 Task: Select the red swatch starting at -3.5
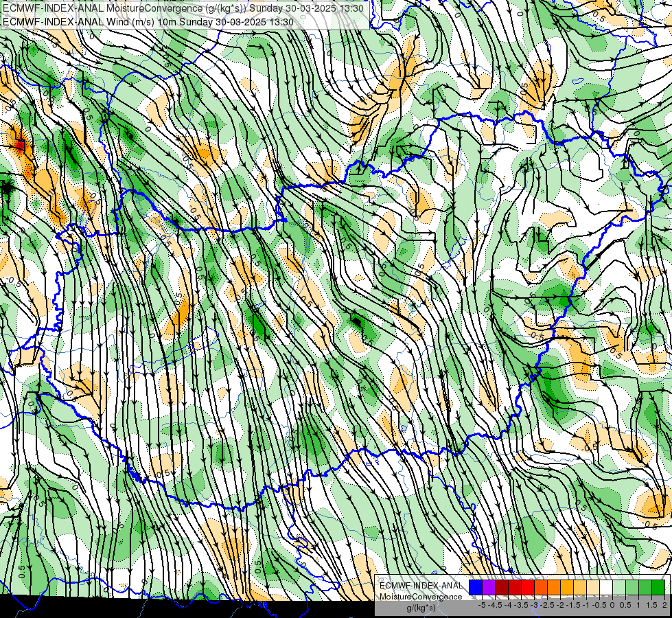tap(515, 588)
